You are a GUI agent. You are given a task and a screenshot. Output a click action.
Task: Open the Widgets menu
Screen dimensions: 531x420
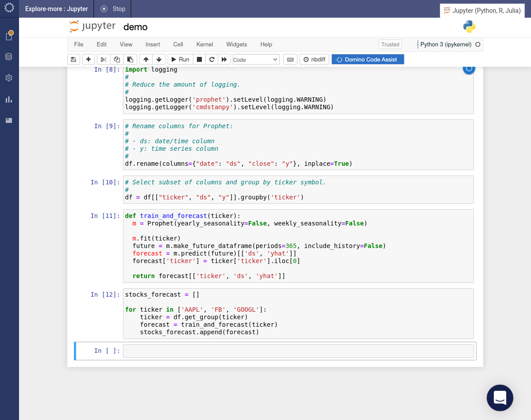pos(237,44)
